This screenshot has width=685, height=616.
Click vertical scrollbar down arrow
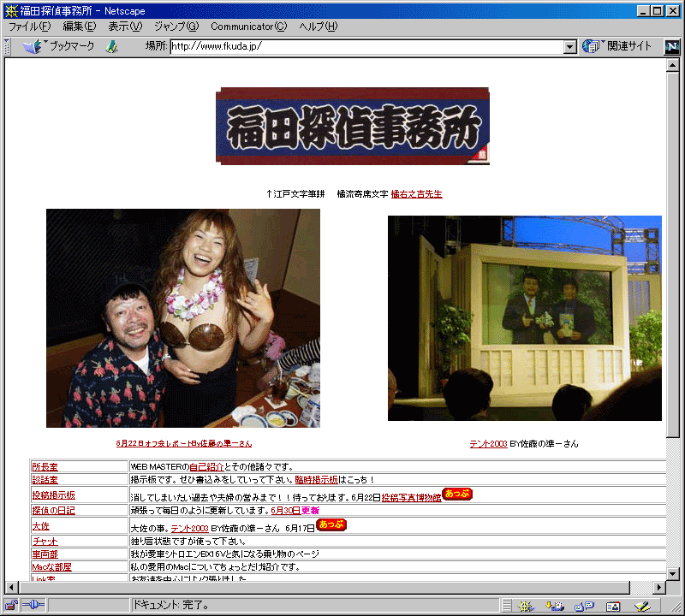click(x=672, y=574)
